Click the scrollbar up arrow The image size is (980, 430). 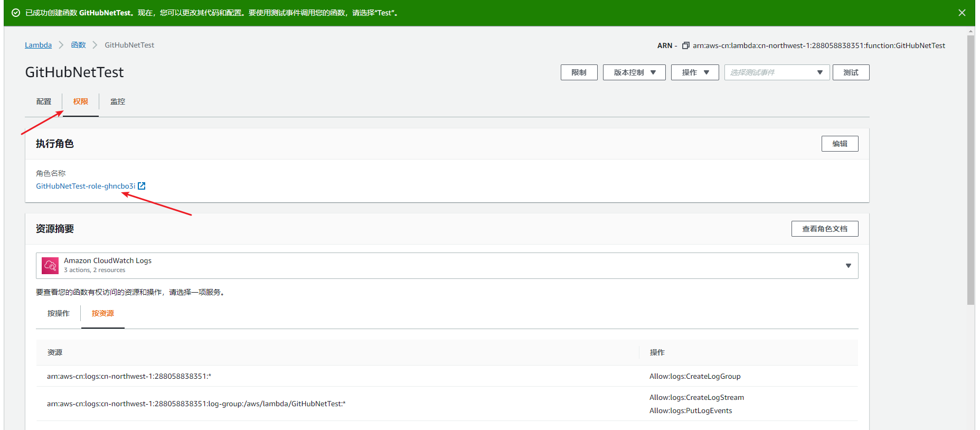(x=971, y=31)
